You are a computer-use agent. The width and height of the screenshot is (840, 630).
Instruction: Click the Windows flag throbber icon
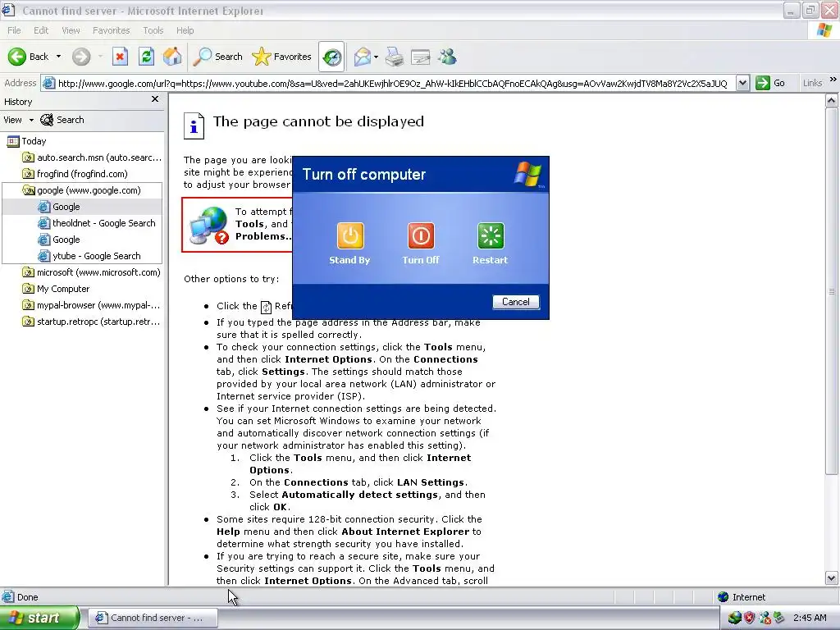(x=824, y=30)
